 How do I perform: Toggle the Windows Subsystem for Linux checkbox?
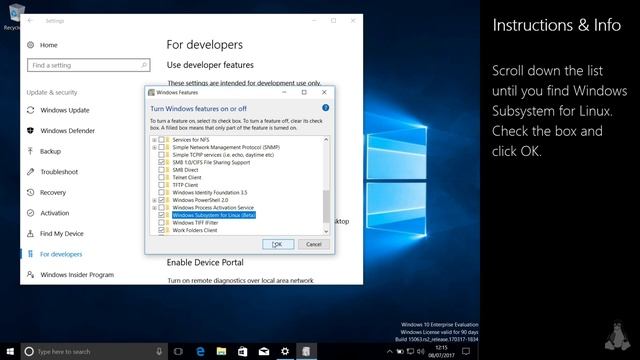[x=162, y=215]
